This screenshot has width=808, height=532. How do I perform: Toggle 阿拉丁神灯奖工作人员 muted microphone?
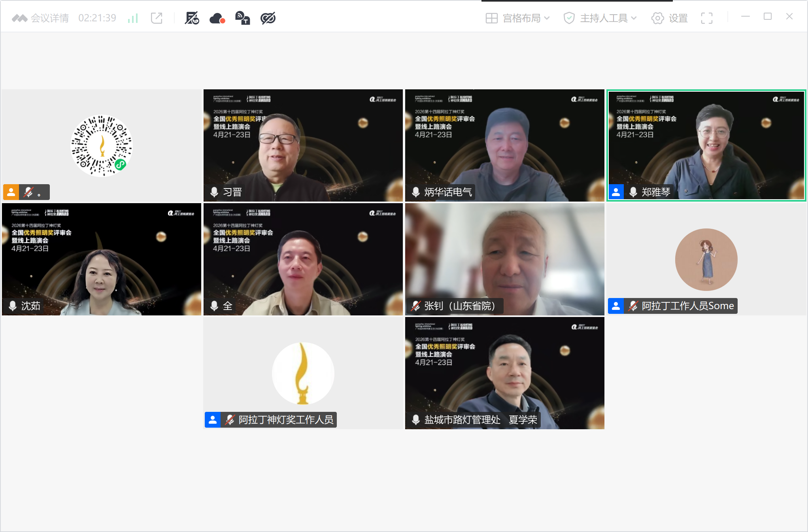[x=230, y=420]
